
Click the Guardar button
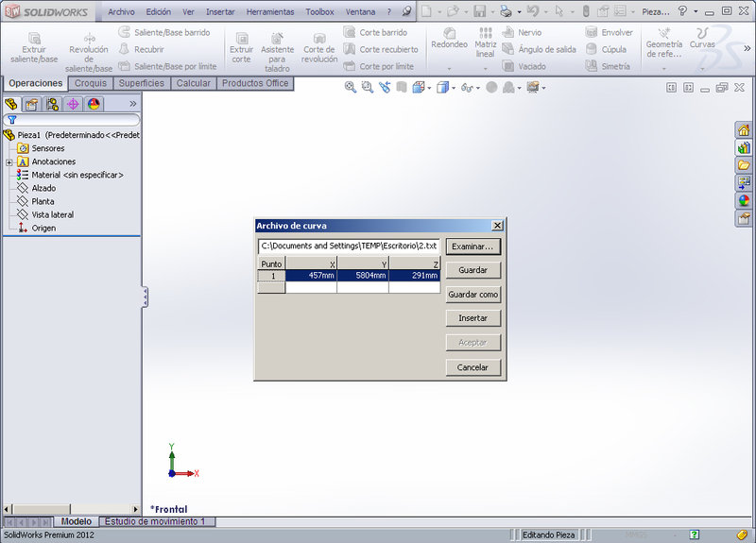pyautogui.click(x=473, y=270)
